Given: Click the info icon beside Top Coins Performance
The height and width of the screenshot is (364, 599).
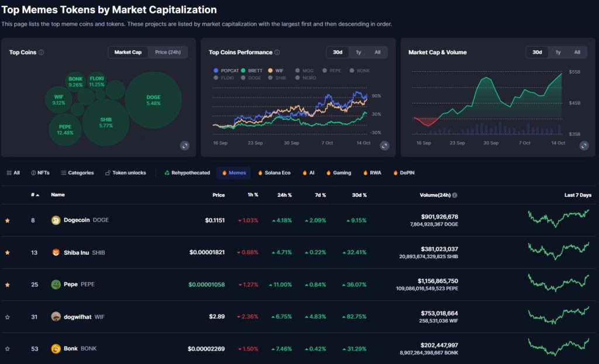Looking at the screenshot, I should click(277, 52).
